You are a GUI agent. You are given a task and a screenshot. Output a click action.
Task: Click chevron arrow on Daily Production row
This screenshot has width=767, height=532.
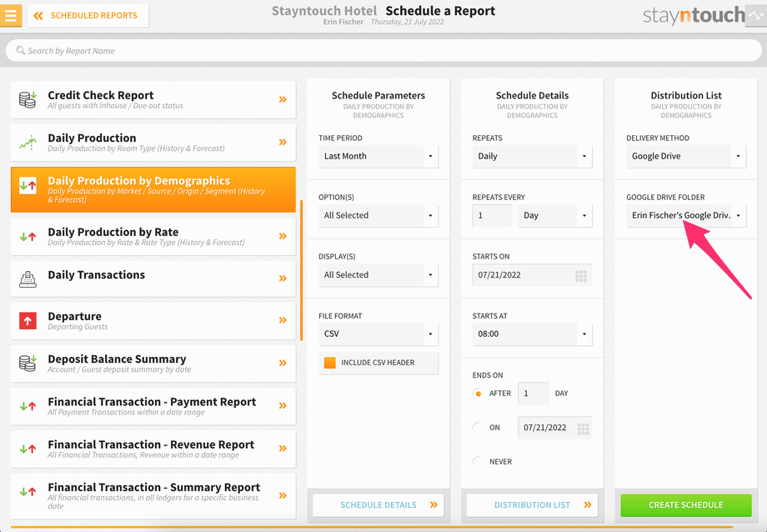pyautogui.click(x=283, y=142)
